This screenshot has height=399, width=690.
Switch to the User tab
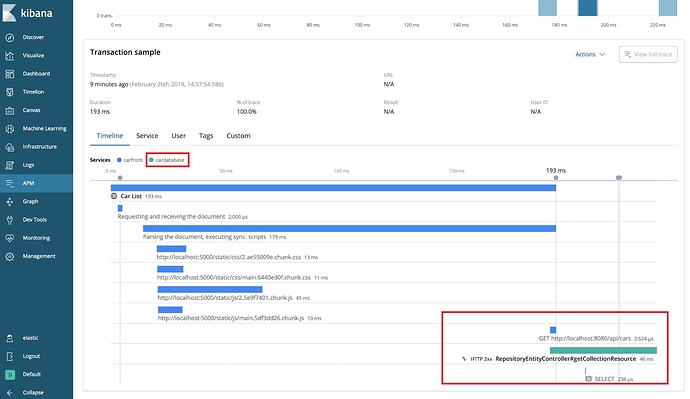click(178, 136)
